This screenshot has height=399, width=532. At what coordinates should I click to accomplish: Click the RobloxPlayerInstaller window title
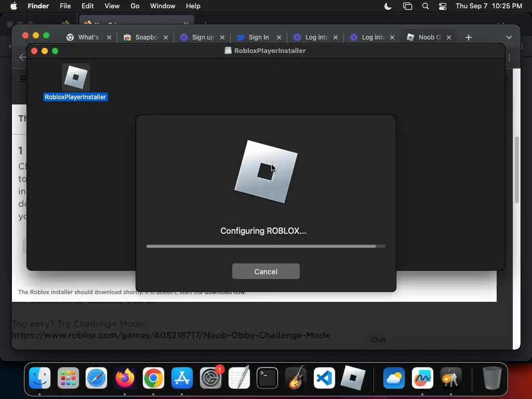point(270,50)
